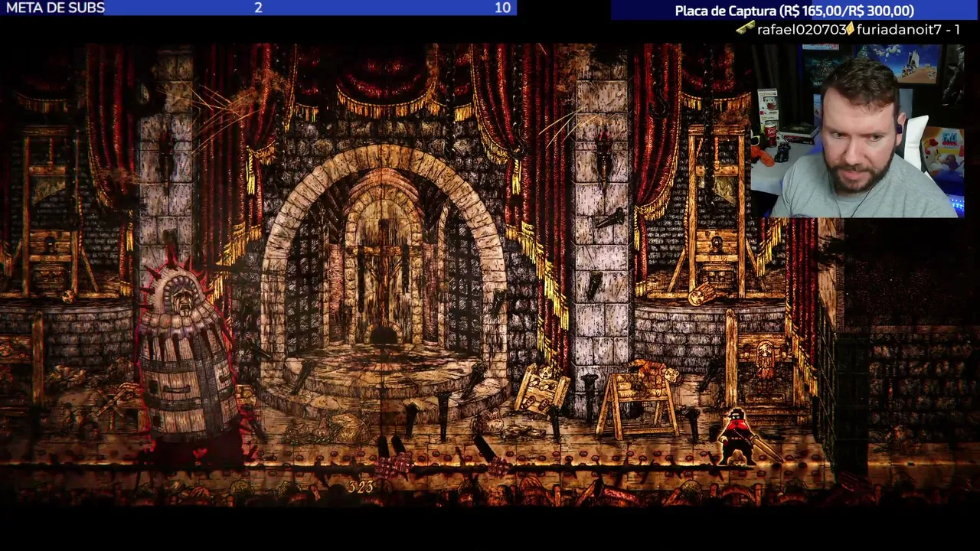Click the "furiadanoit7 - 1" entry
Image resolution: width=980 pixels, height=551 pixels.
click(x=909, y=29)
